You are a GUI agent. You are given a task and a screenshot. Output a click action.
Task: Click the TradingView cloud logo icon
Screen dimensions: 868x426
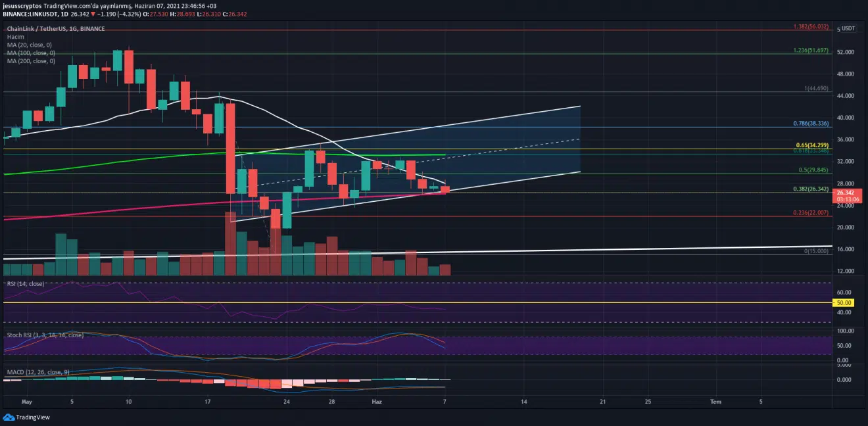(x=8, y=417)
